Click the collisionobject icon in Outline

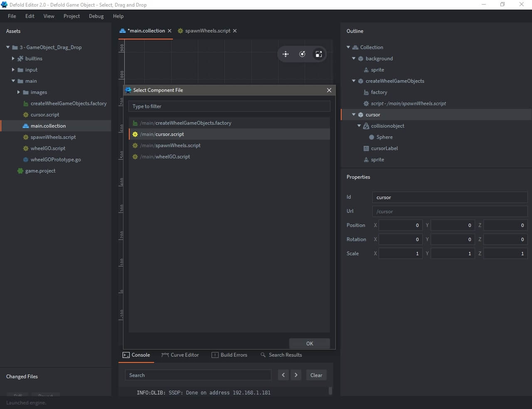coord(366,126)
